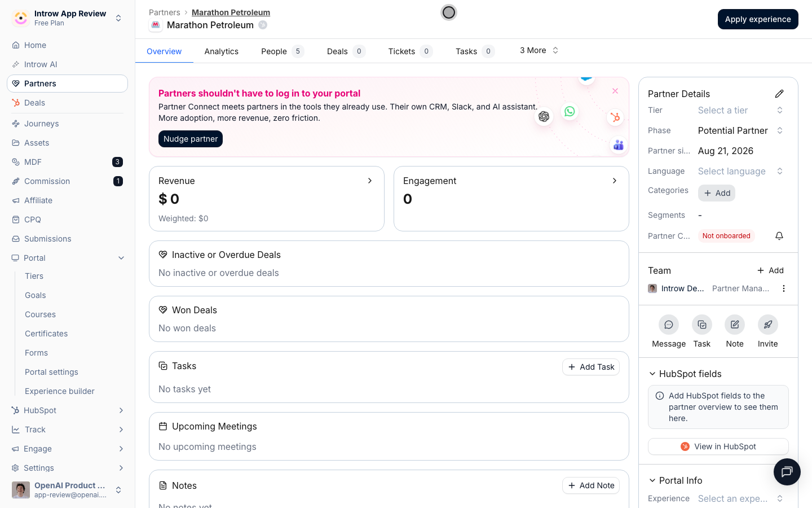Click the Add category button
Image resolution: width=812 pixels, height=508 pixels.
(x=717, y=193)
